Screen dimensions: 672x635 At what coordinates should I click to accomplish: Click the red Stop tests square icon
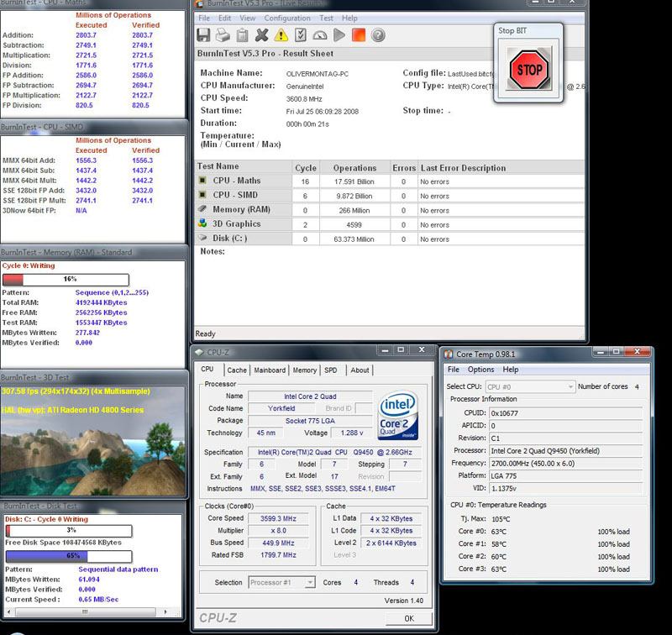(359, 35)
